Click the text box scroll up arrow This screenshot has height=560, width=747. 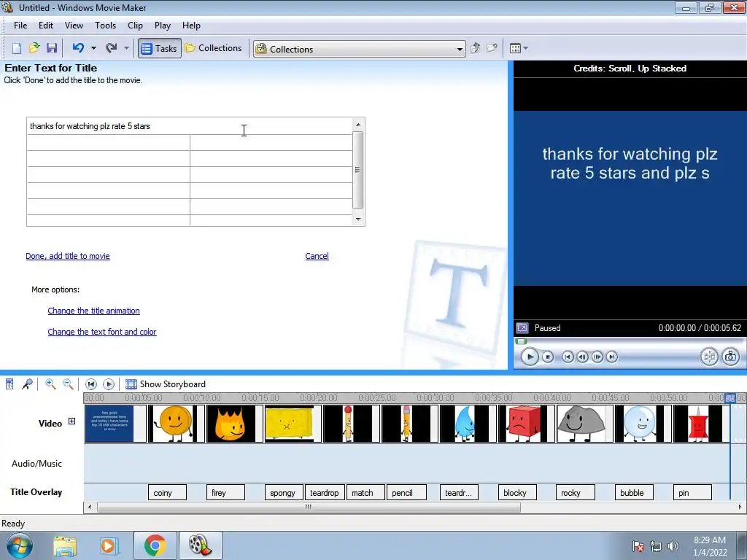pos(358,125)
